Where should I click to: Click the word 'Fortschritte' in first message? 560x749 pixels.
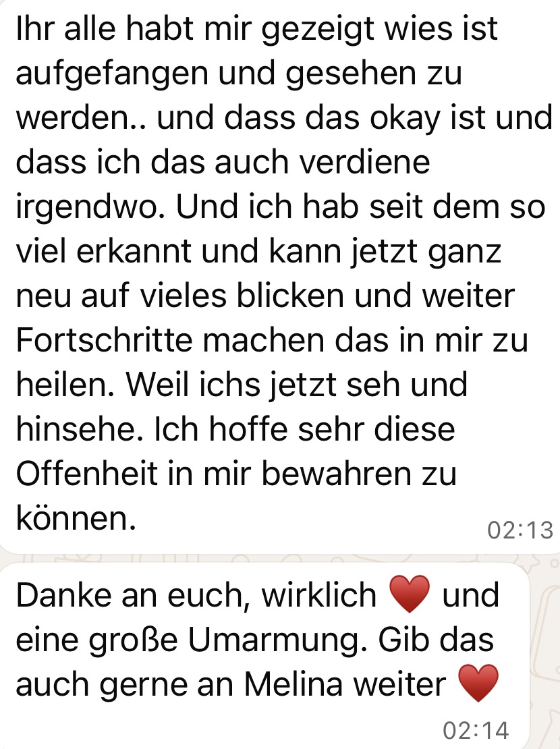[105, 340]
